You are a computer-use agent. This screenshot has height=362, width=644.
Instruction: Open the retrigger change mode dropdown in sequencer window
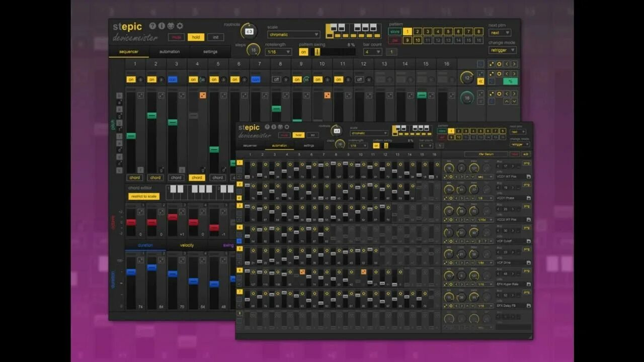(503, 50)
